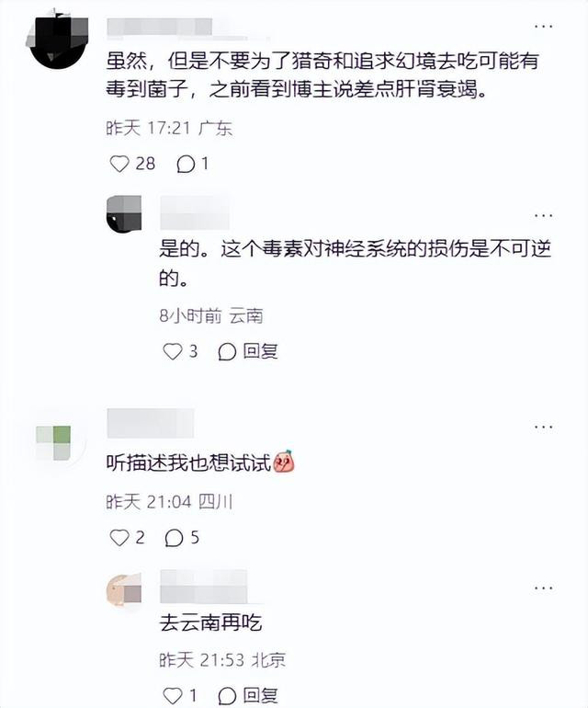Like the comment with 28 likes
This screenshot has height=708, width=588.
click(119, 164)
